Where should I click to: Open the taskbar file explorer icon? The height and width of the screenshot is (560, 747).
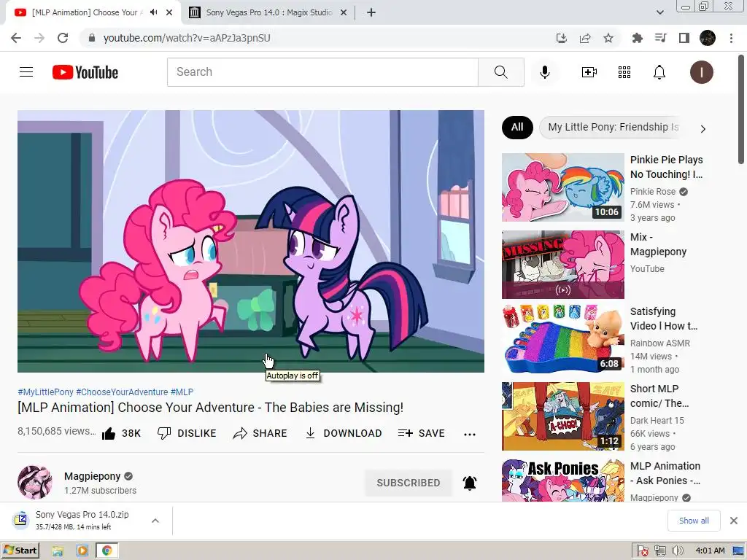[x=58, y=551]
